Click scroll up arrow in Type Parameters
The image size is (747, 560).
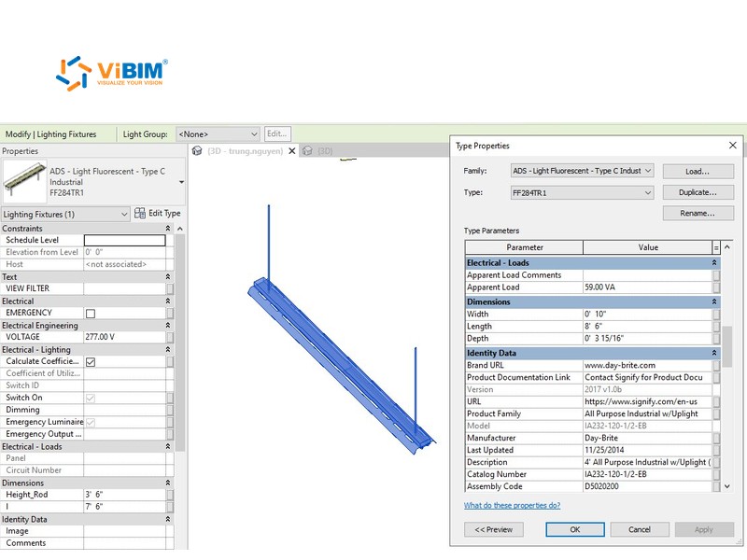pyautogui.click(x=727, y=246)
